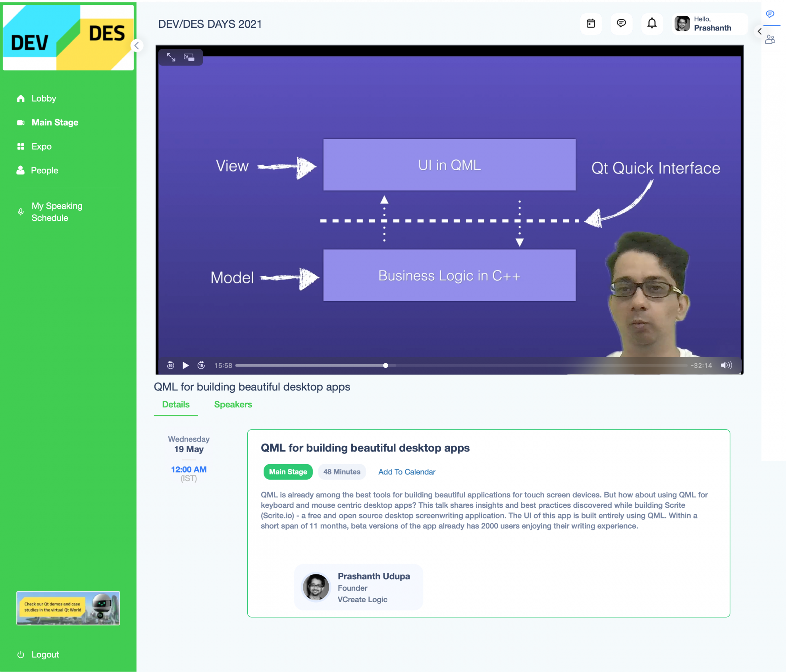This screenshot has width=786, height=672.
Task: Play the paused presentation video
Action: pos(185,365)
